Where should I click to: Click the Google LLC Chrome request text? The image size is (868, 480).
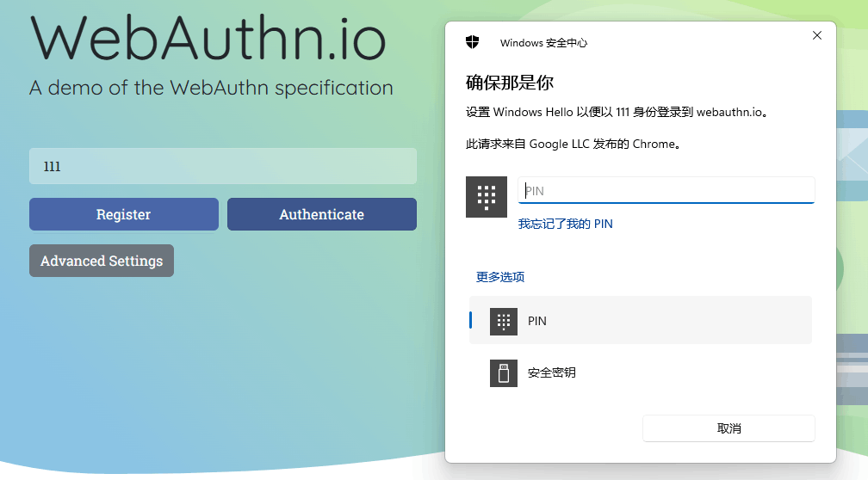(573, 145)
